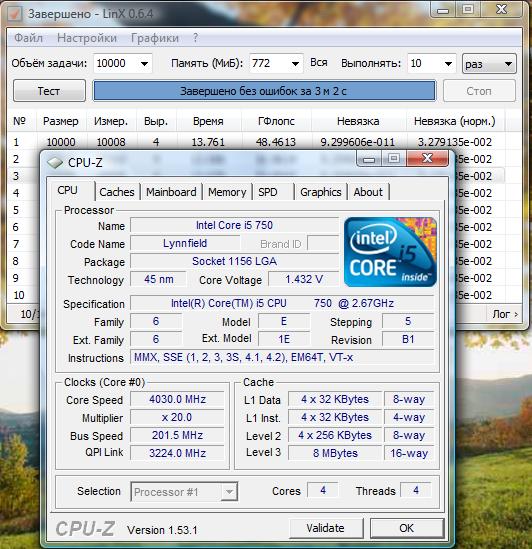Click the row 1 time value 13.761
The width and height of the screenshot is (532, 549).
tap(208, 142)
